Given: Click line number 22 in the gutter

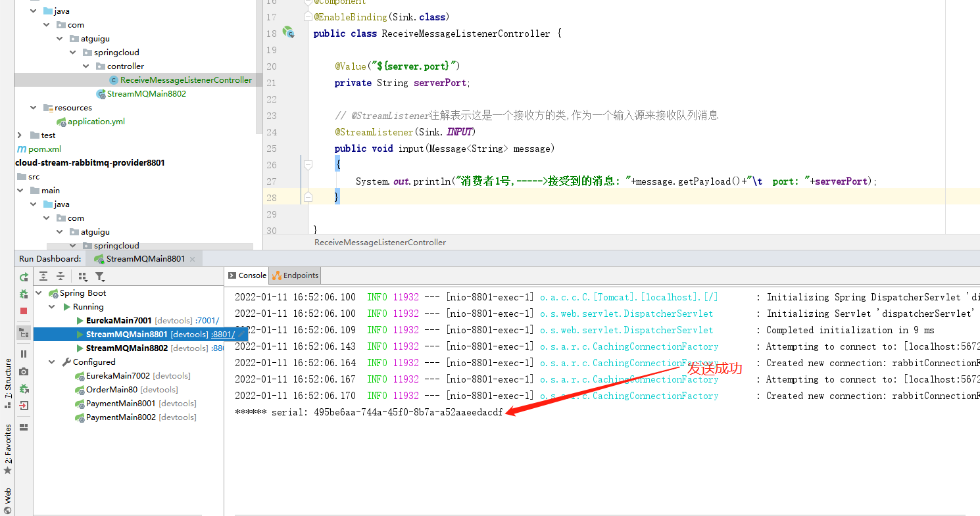Looking at the screenshot, I should tap(271, 99).
